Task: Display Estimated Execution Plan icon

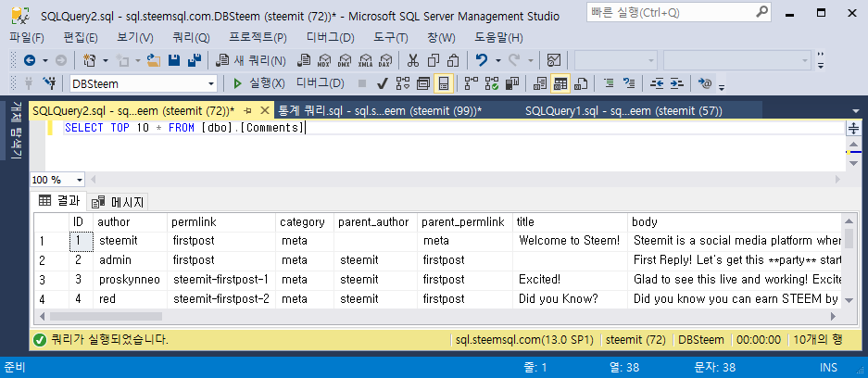Action: 403,83
